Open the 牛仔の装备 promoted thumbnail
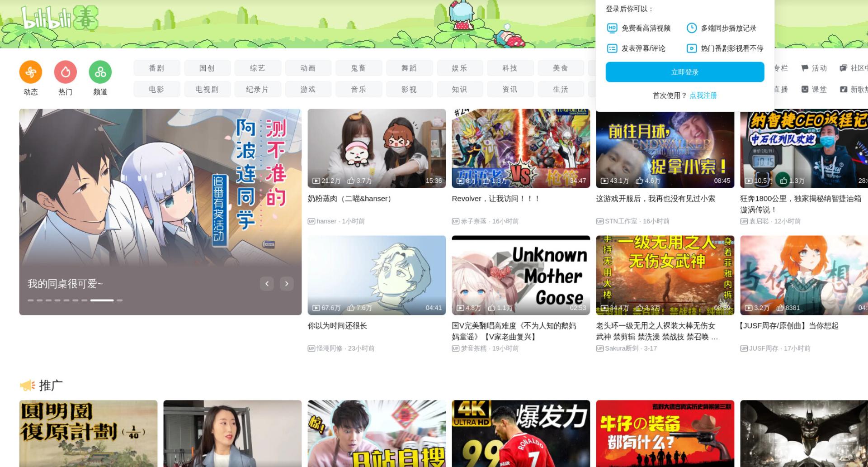 [665, 434]
